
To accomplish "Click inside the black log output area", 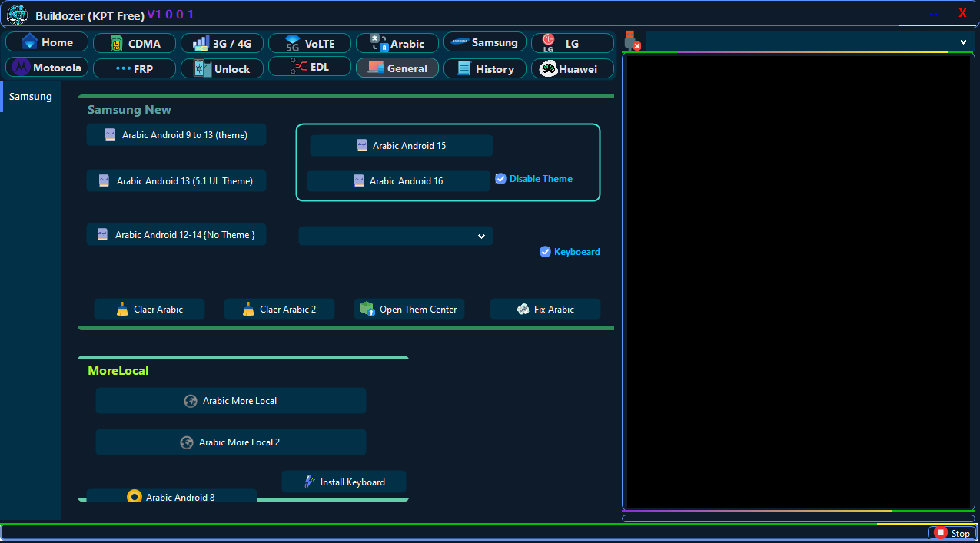I will [798, 280].
